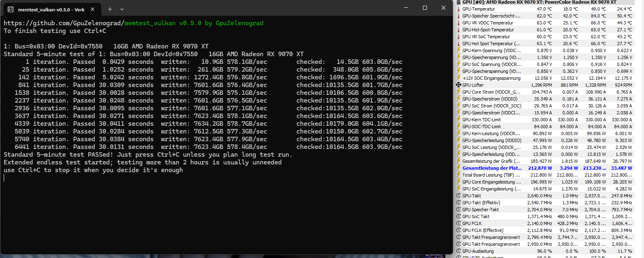Click the github.com/GpuZelenograd URL in terminal
Screen dimensions: 644x258
(x=64, y=23)
